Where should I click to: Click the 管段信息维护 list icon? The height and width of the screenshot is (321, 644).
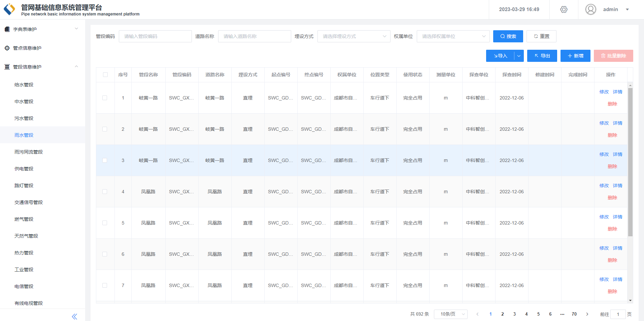[x=7, y=67]
